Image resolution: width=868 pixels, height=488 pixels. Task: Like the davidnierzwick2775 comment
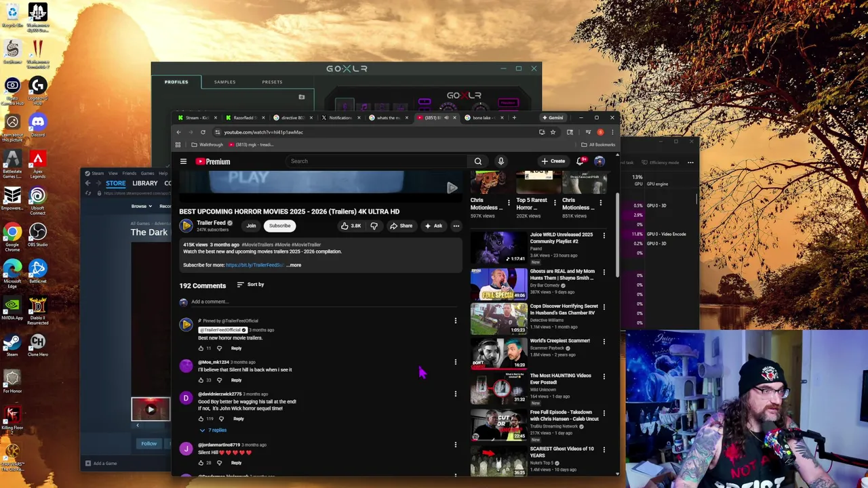201,419
